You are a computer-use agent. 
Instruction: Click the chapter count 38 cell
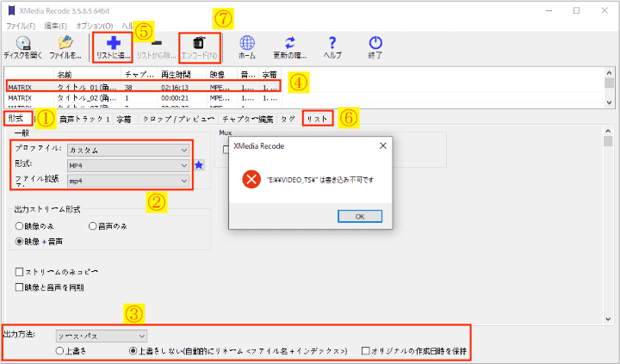click(128, 88)
